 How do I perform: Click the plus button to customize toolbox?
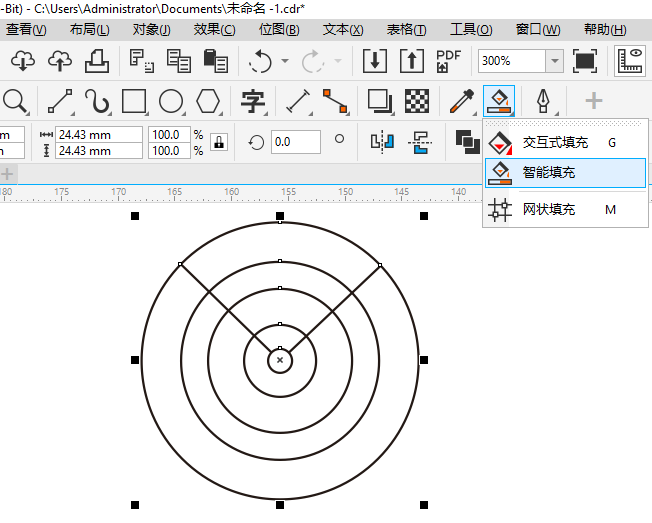(594, 101)
